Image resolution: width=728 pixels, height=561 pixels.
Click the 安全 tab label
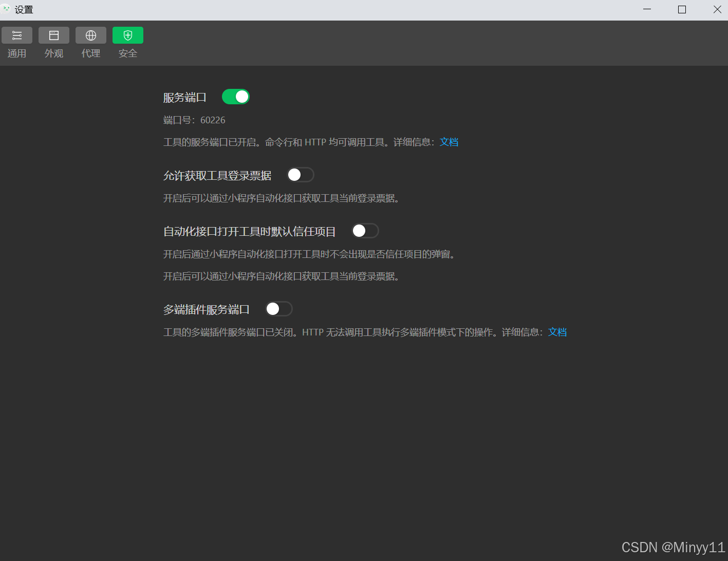pyautogui.click(x=128, y=53)
